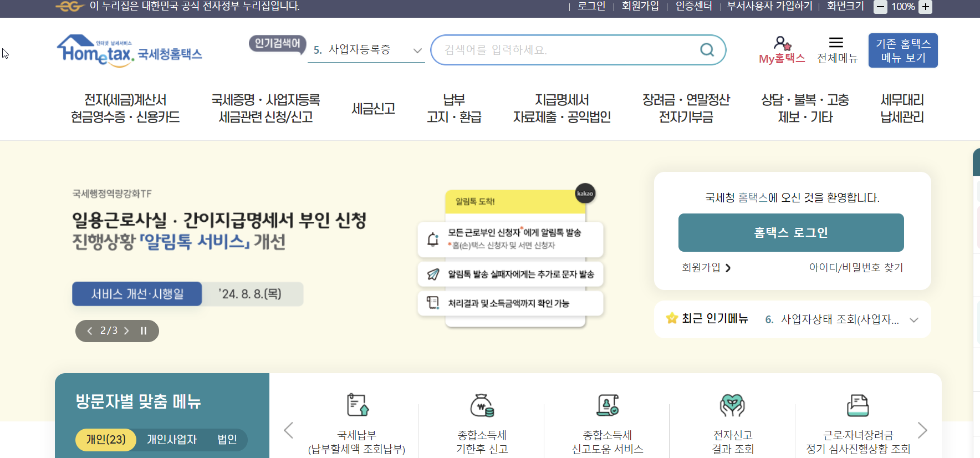
Task: Open 전체메뉴 hamburger icon
Action: pos(836,42)
